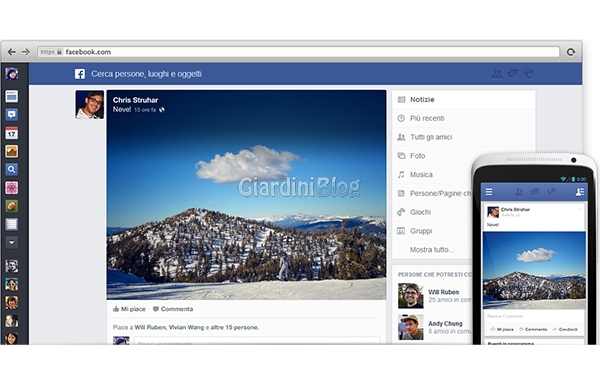Expand more items arrow in left sidebar
Viewport: 600px width, 373px height.
pyautogui.click(x=11, y=243)
